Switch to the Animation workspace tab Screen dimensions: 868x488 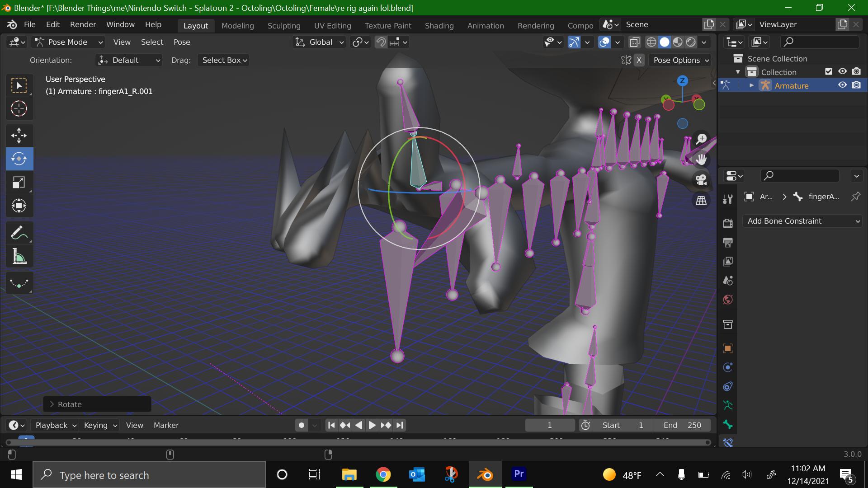click(485, 26)
